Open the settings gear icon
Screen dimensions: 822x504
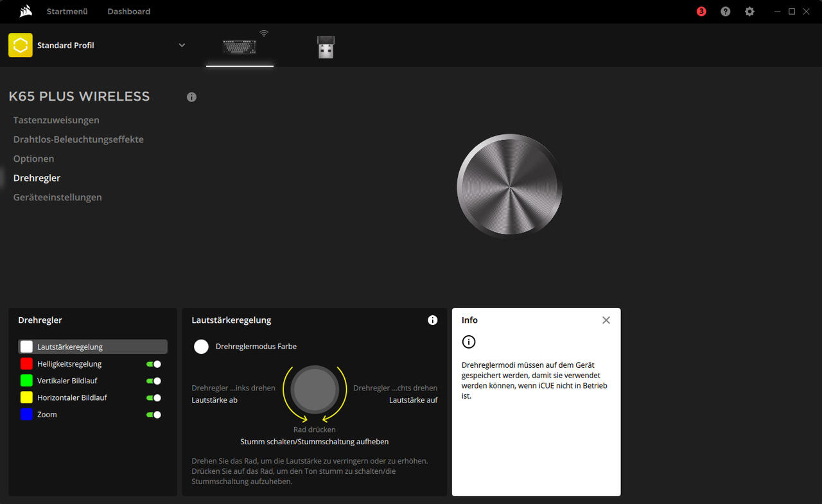point(749,12)
